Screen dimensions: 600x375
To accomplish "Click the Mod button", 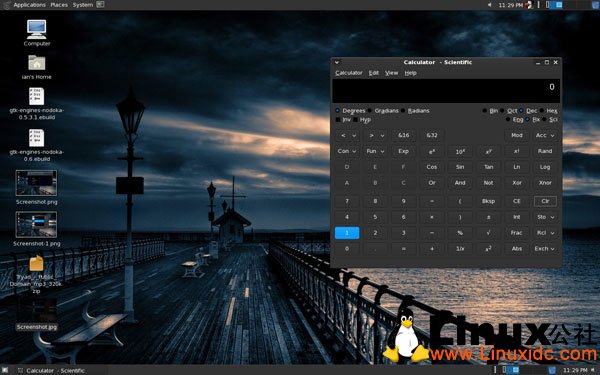I will pyautogui.click(x=517, y=135).
